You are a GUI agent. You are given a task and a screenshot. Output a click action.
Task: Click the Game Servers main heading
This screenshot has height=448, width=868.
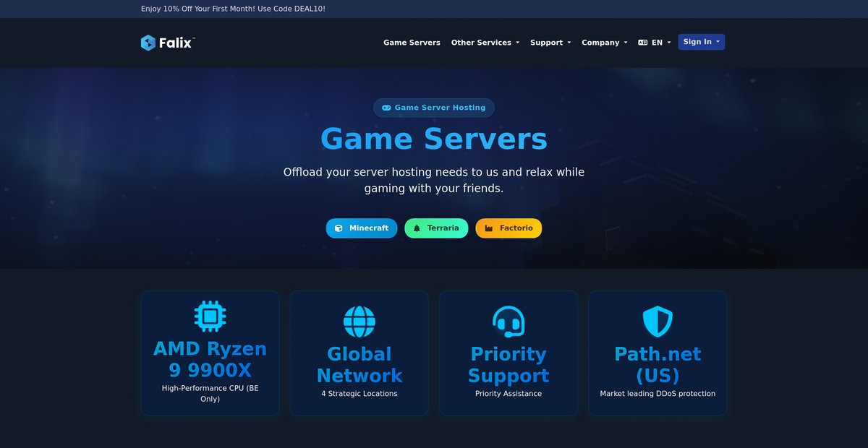coord(434,139)
